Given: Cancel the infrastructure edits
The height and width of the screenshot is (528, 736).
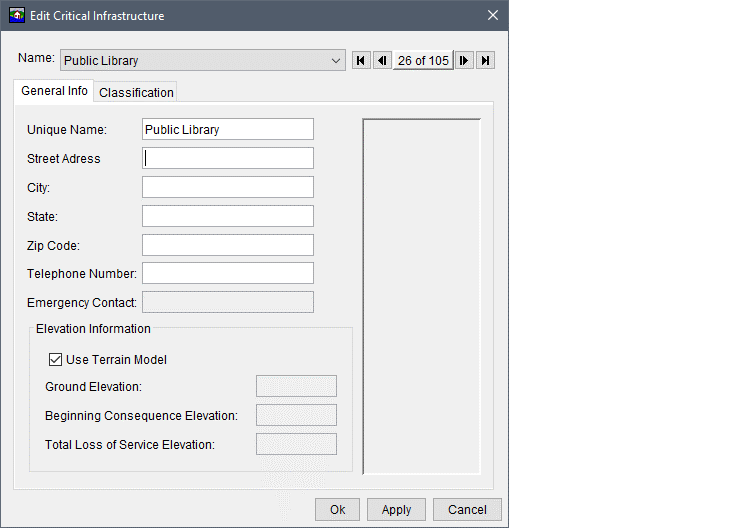Looking at the screenshot, I should tap(467, 509).
